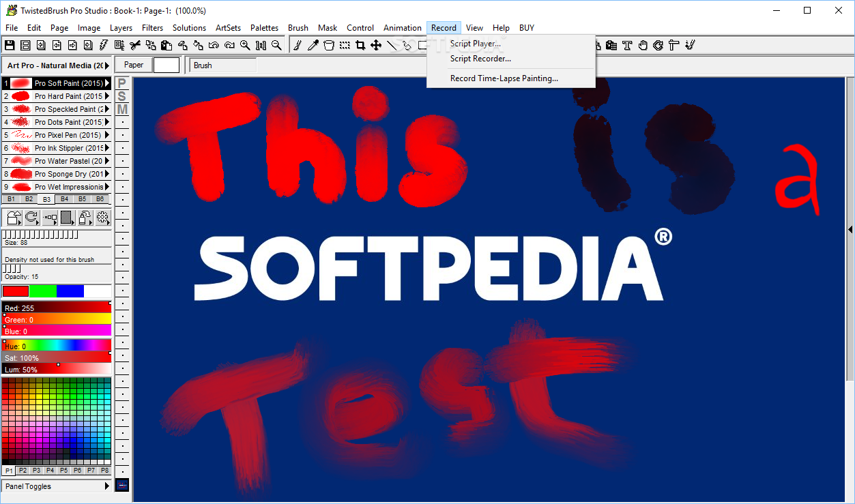This screenshot has height=504, width=855.
Task: Select the Color Picker eyedropper tool
Action: (x=313, y=45)
